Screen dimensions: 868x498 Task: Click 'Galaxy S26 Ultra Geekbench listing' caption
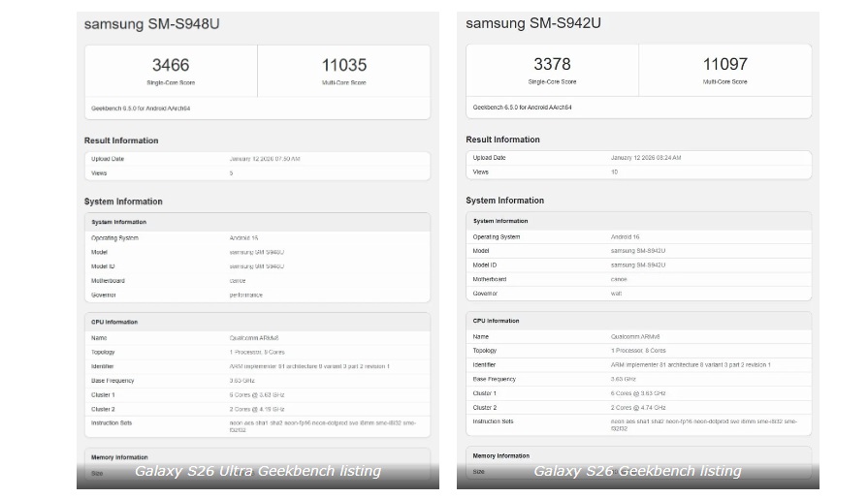(258, 472)
